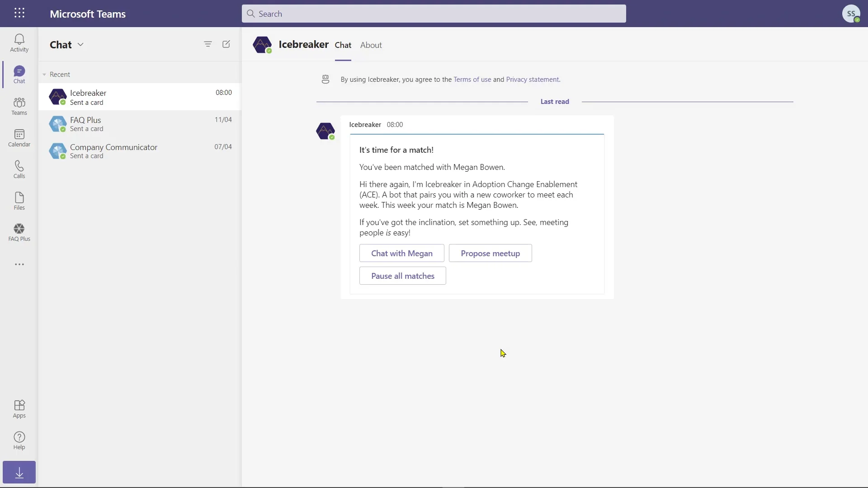868x488 pixels.
Task: Open the chat filter icon
Action: click(x=208, y=44)
